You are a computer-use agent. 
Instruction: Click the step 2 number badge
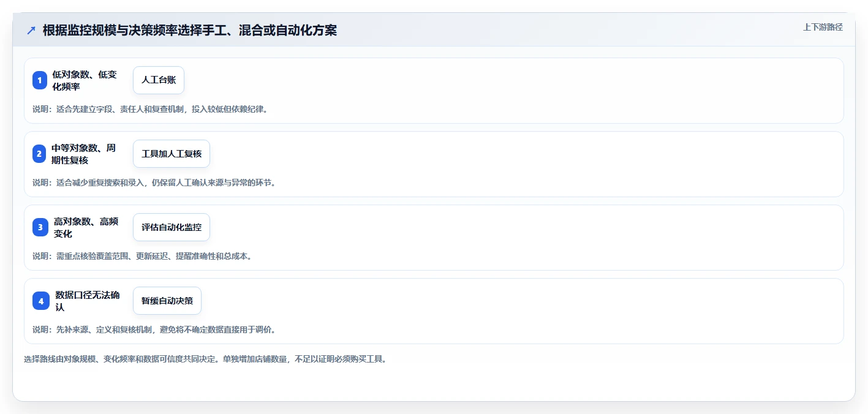click(x=39, y=154)
